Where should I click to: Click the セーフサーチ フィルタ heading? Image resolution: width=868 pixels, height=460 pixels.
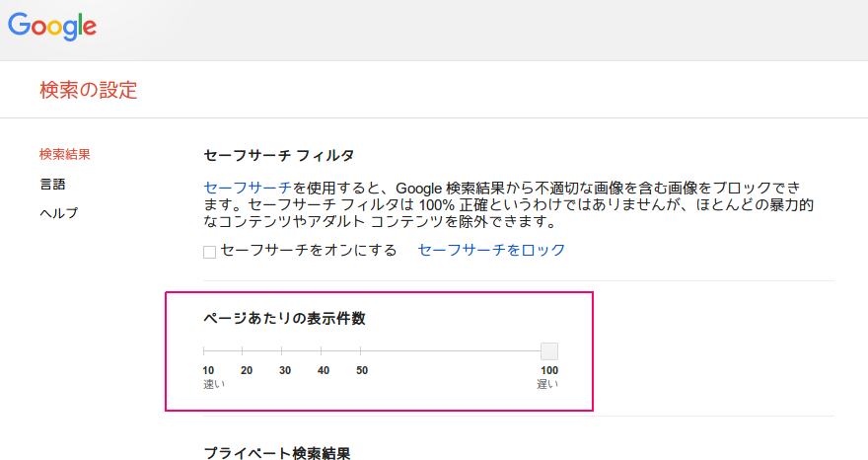point(278,156)
